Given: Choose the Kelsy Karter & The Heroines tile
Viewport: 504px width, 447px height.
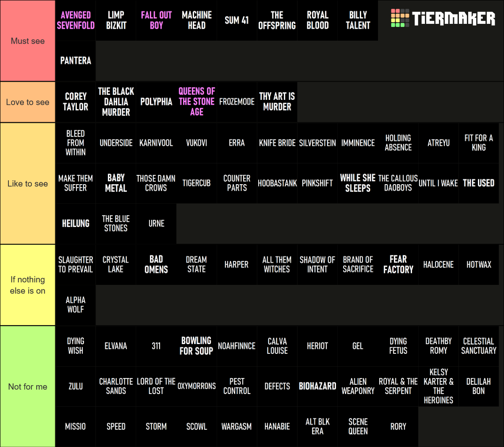Looking at the screenshot, I should 439,386.
